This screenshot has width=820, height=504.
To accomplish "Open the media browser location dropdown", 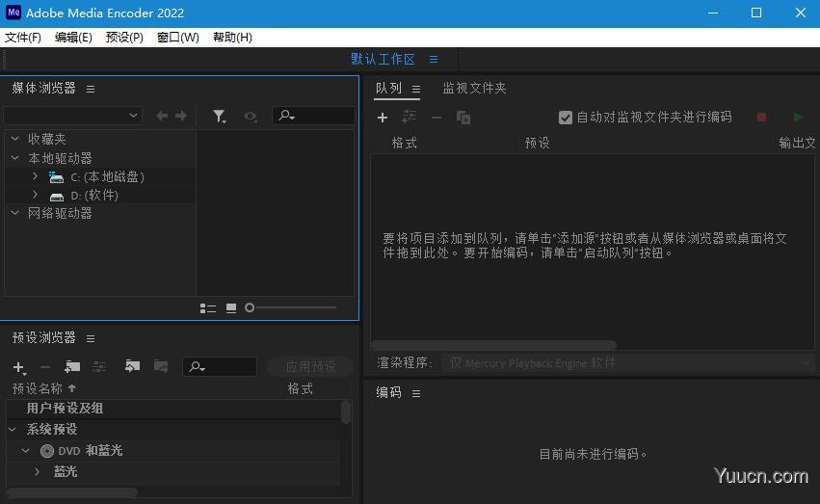I will point(73,116).
